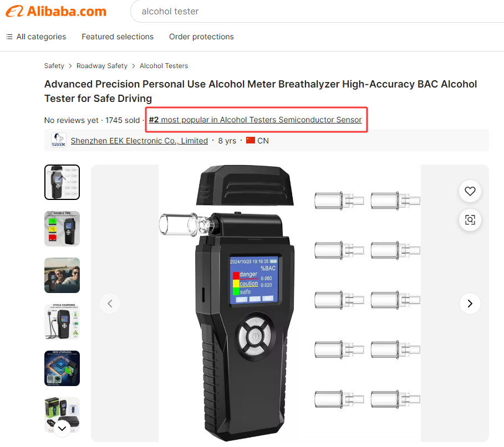Select the CYCLE CHARGING thumbnail
504x447 pixels.
pos(62,322)
